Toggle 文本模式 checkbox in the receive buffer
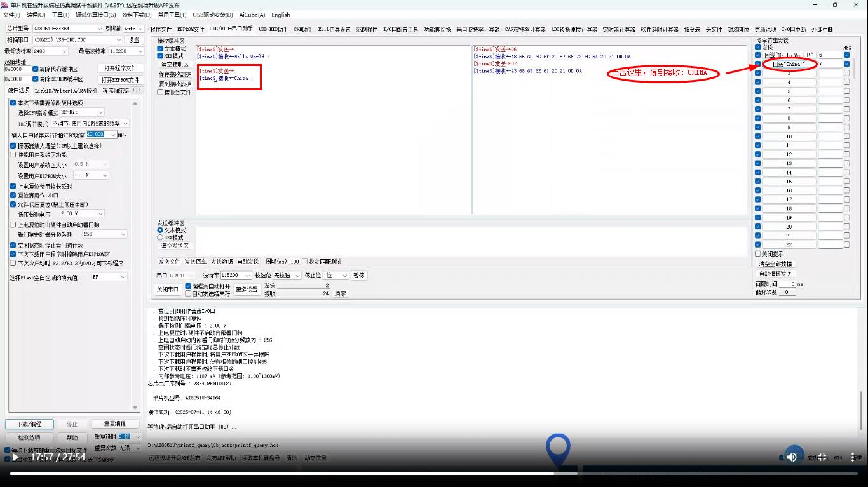Viewport: 868px width, 487px height. (160, 49)
